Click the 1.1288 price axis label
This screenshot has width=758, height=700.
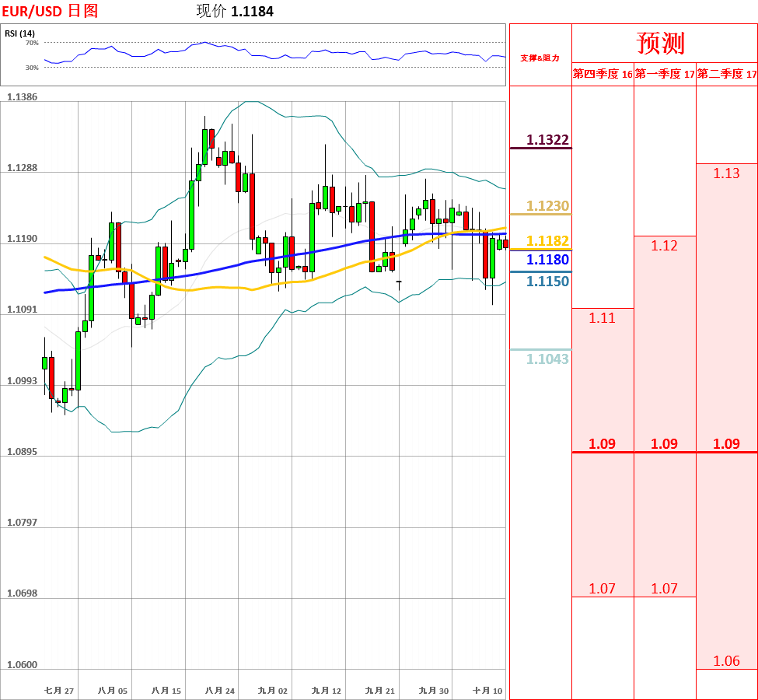(22, 168)
